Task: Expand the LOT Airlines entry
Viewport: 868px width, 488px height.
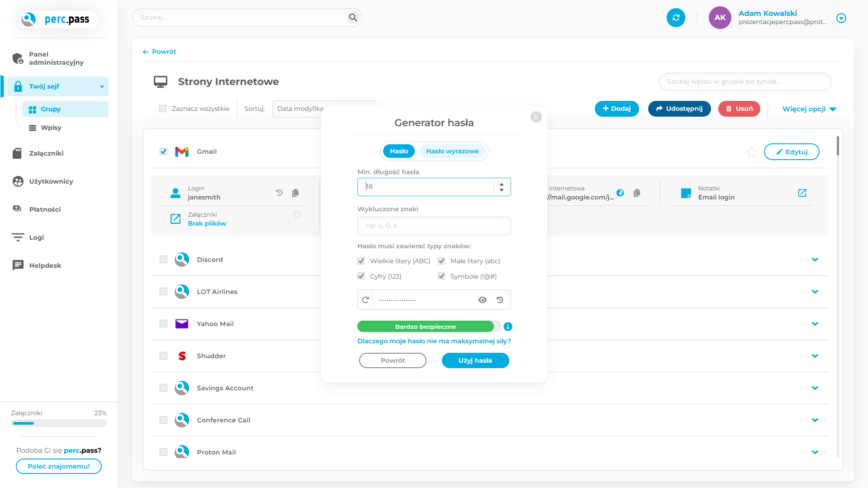Action: point(815,292)
